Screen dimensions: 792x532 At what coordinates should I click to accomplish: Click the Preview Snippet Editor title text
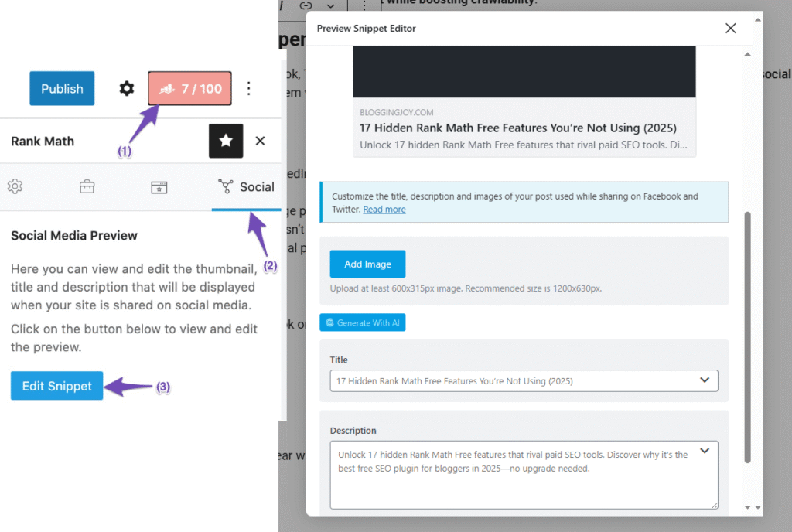[366, 29]
